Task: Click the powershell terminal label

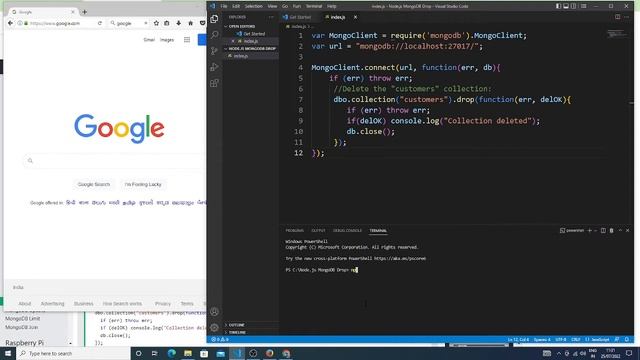Action: pyautogui.click(x=572, y=231)
